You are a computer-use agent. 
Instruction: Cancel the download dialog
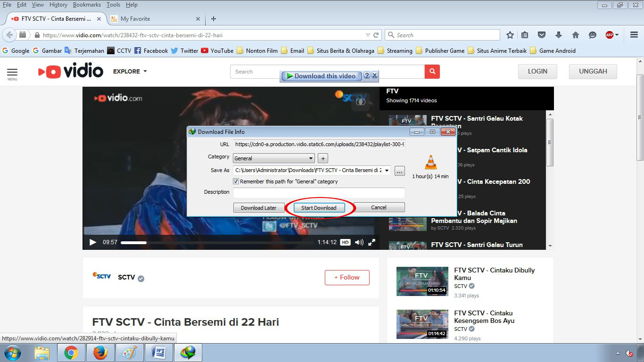pyautogui.click(x=379, y=207)
